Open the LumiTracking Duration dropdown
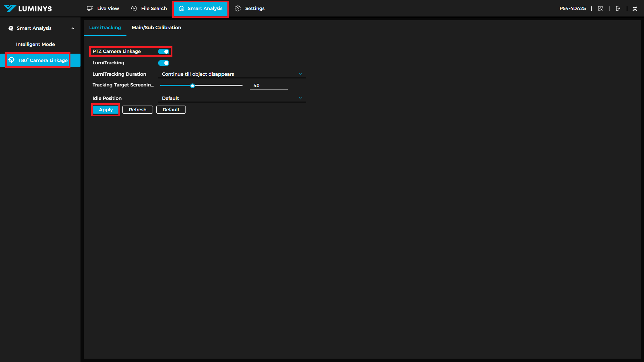644x362 pixels. point(232,74)
